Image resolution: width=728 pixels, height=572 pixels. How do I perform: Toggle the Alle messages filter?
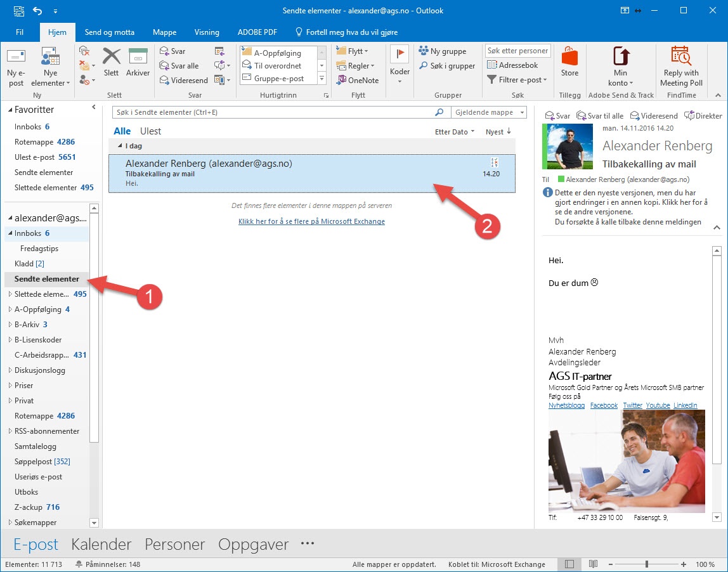[122, 131]
